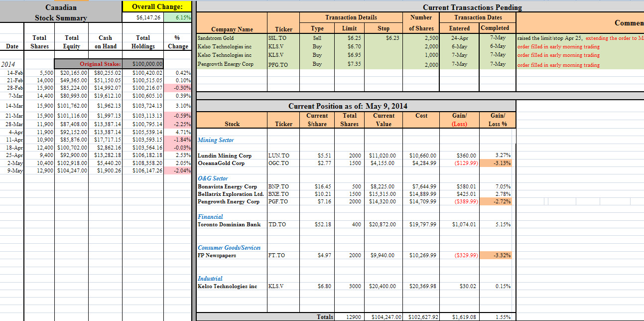Select the FP Newspapers stock cell
Screen dimensions: 644x321
pyautogui.click(x=232, y=256)
